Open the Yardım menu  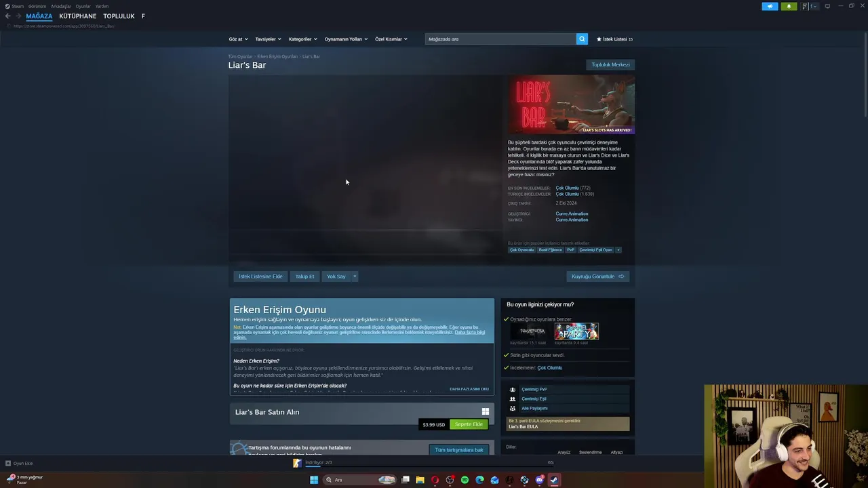click(102, 6)
